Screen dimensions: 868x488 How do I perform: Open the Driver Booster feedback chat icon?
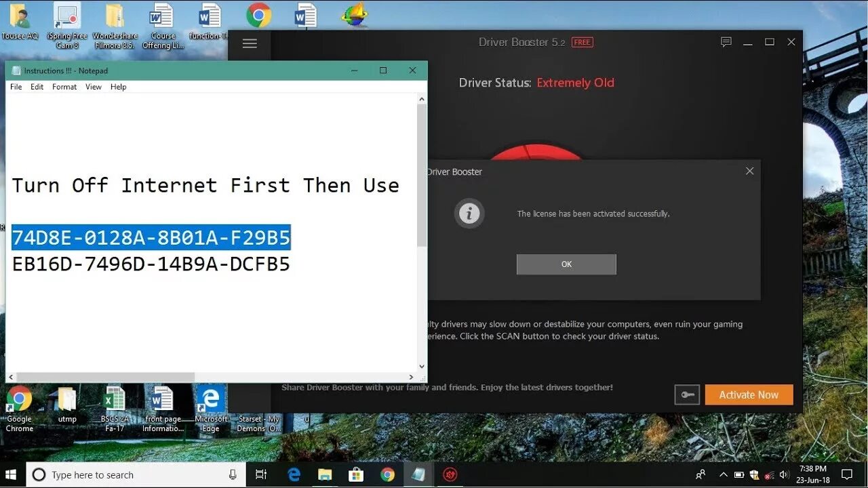coord(726,42)
